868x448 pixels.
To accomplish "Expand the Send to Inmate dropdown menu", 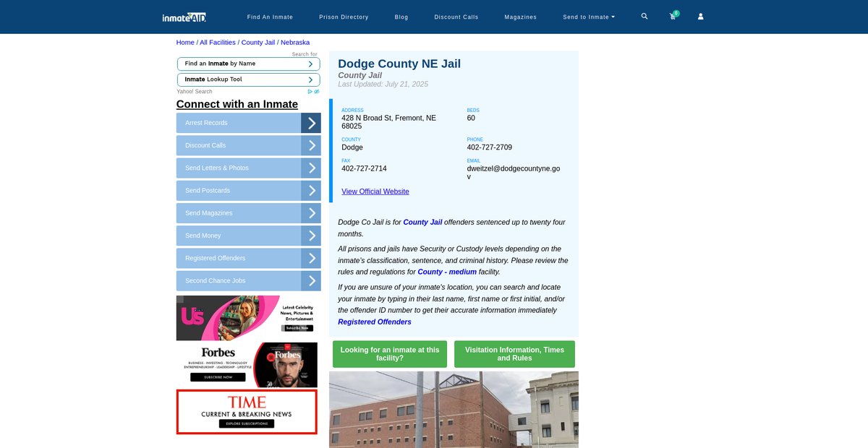I will point(589,17).
